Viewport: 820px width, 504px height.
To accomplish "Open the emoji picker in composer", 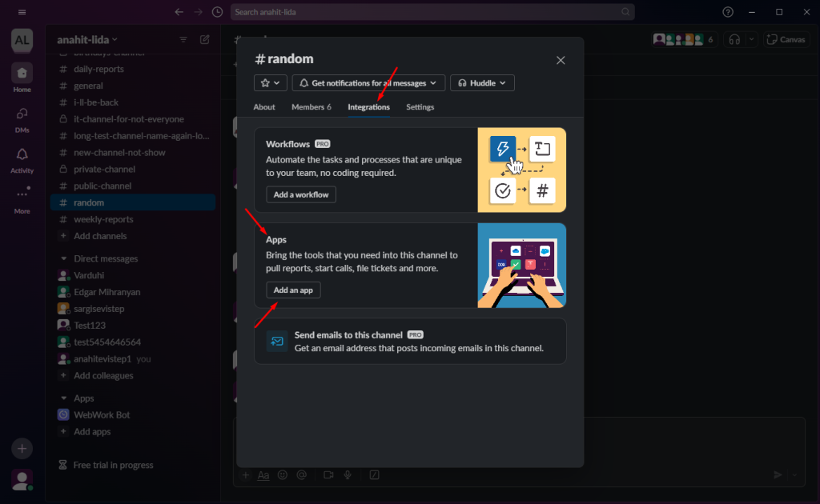I will point(283,474).
